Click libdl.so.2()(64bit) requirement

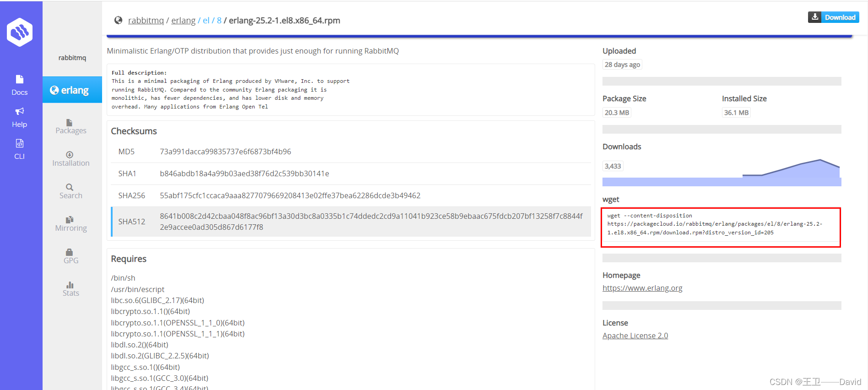[140, 345]
